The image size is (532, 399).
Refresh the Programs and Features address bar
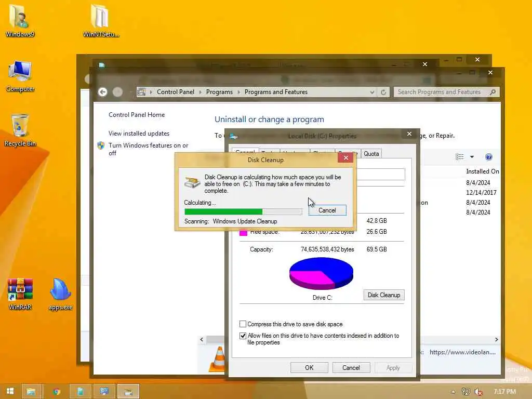pos(383,92)
